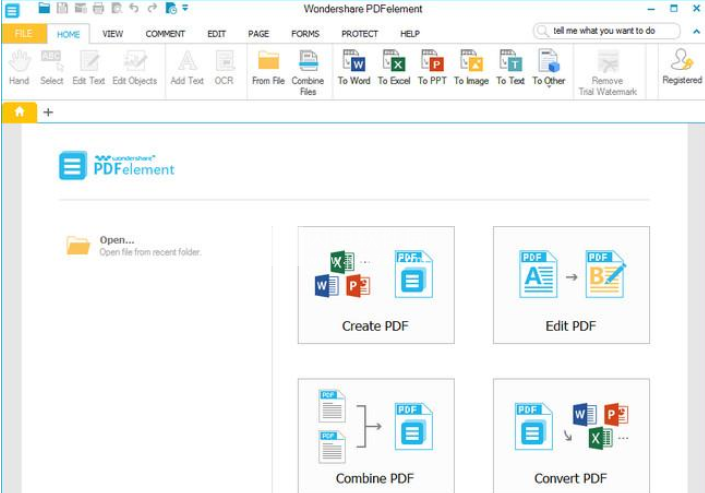Minimize the PDFelement window
Viewport: 705px width, 493px height.
tap(651, 9)
